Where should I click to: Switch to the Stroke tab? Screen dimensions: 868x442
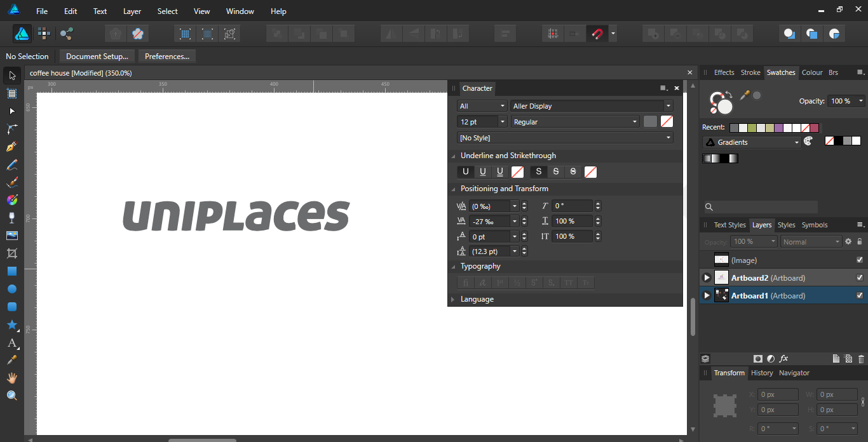click(750, 72)
